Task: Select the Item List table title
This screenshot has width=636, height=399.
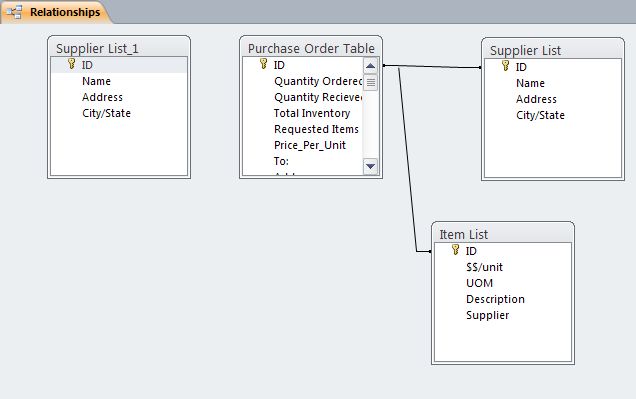Action: pos(464,235)
